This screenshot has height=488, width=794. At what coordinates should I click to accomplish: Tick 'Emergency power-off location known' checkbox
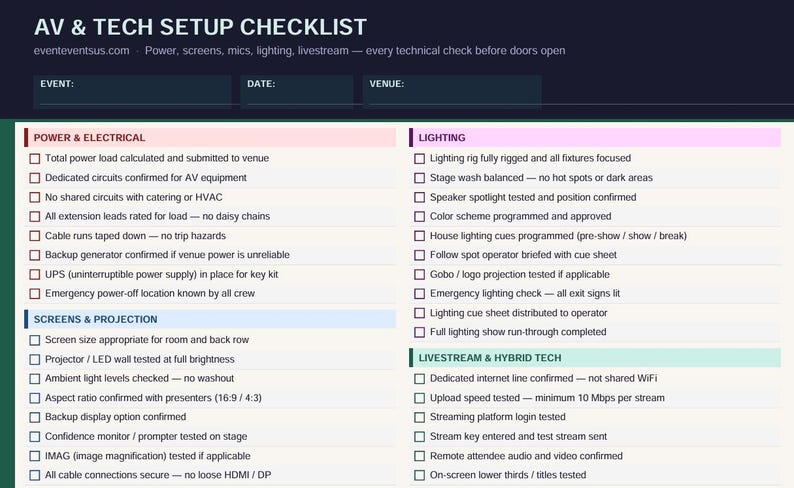tap(34, 294)
